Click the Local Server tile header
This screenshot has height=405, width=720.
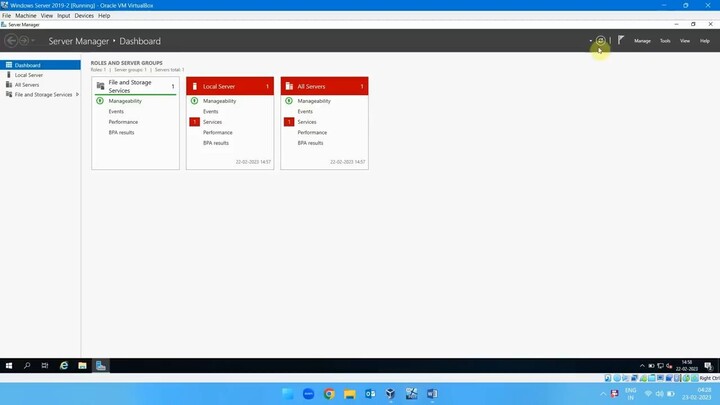(x=230, y=86)
